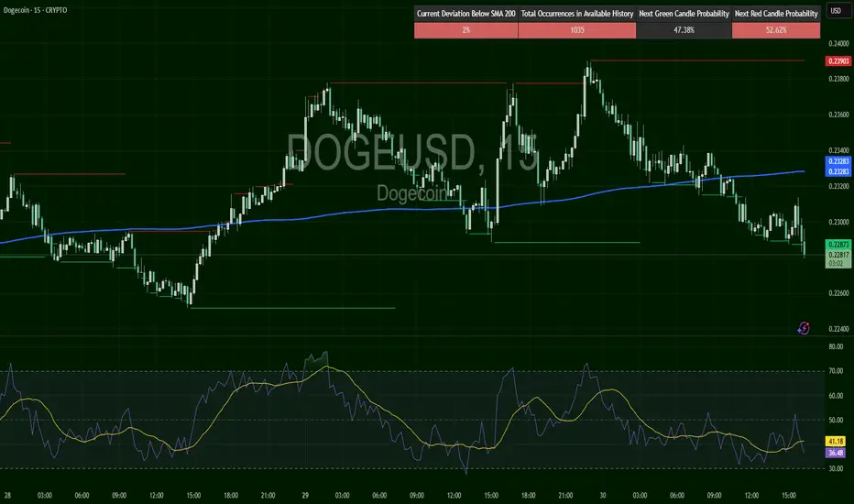Click the green 0.22873 price label
Screen dimensions: 854x504
point(838,245)
